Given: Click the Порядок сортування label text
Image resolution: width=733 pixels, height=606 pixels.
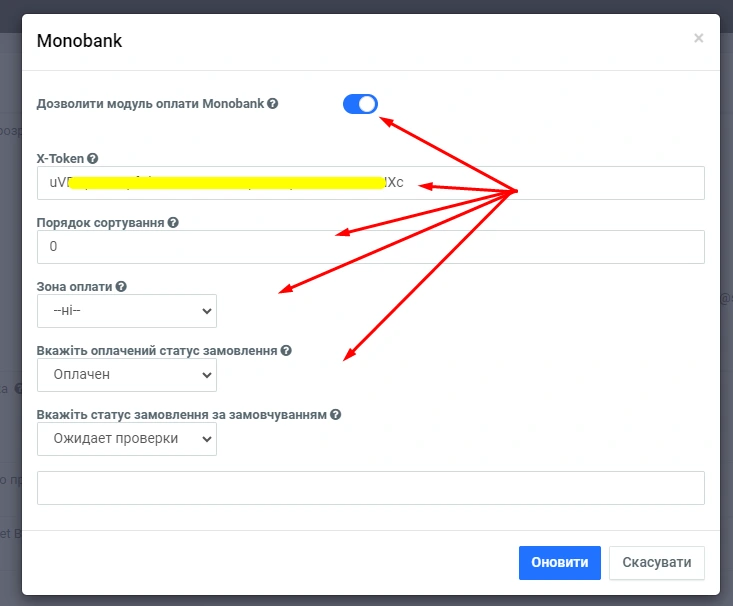Looking at the screenshot, I should point(100,223).
